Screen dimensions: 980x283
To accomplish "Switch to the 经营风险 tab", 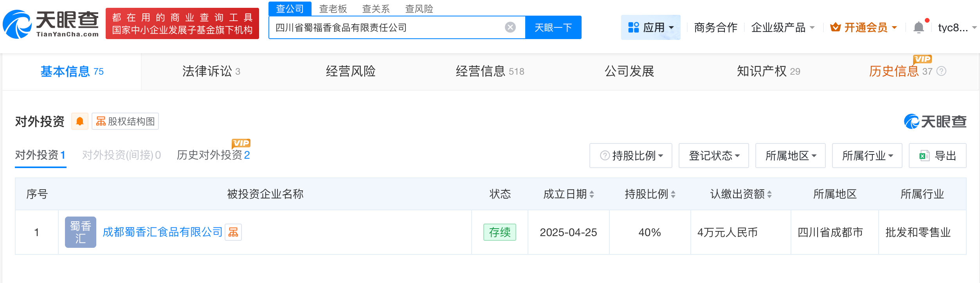I will [x=351, y=72].
